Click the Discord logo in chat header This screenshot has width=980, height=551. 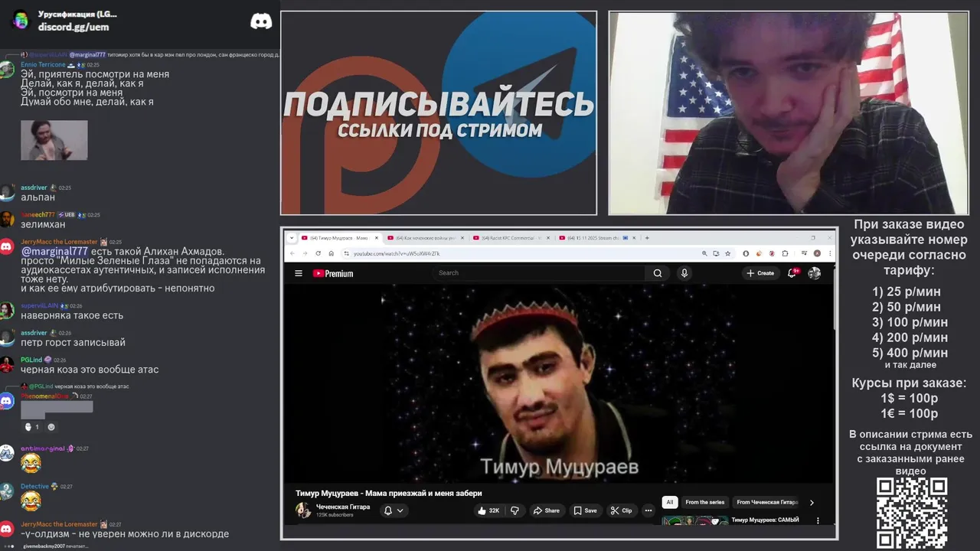[261, 21]
